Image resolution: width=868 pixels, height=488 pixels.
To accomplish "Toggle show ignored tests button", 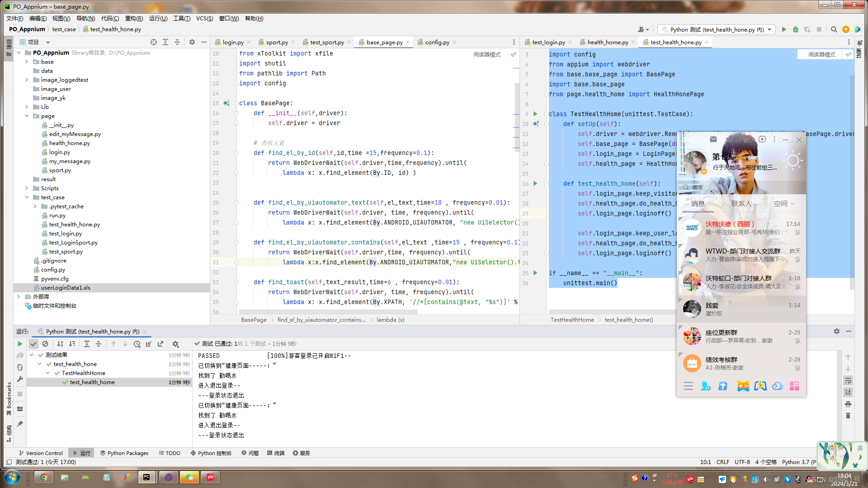I will click(45, 344).
